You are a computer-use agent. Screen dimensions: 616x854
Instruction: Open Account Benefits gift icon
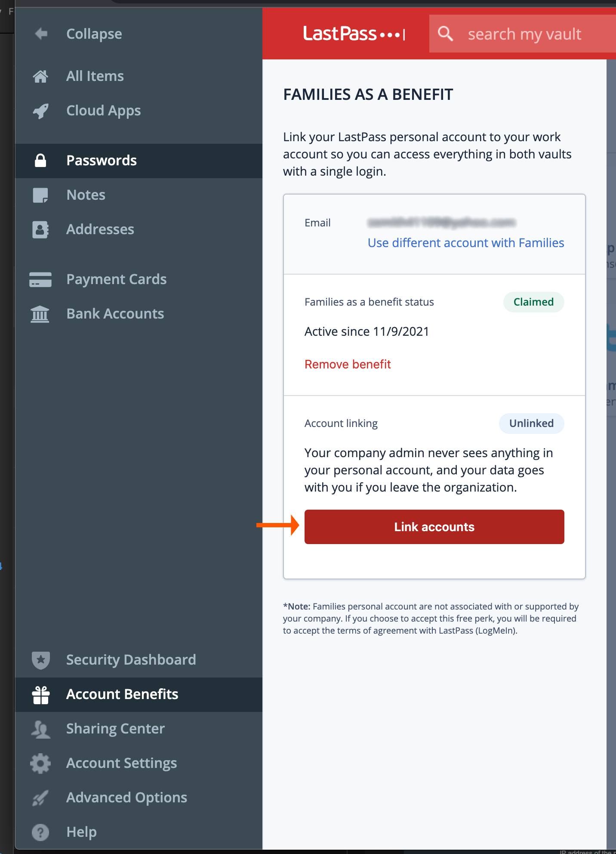[41, 694]
